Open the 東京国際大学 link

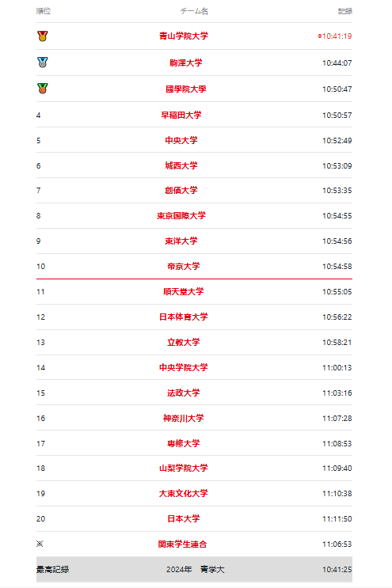pos(181,215)
